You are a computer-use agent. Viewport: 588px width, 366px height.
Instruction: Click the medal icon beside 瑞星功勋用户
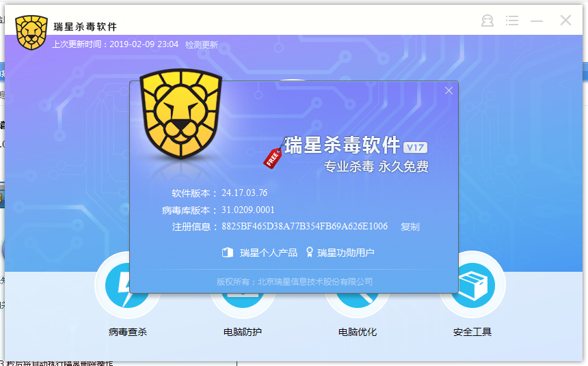pos(309,252)
